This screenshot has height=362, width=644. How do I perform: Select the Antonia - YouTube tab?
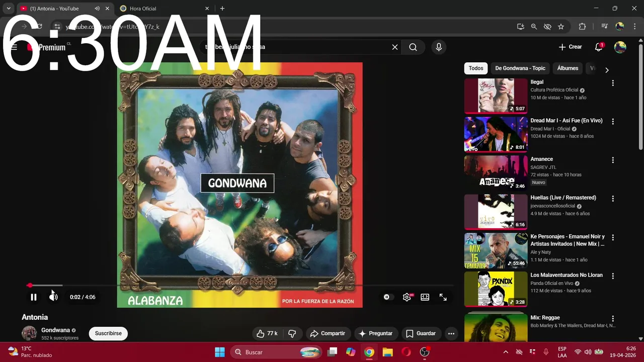[55, 9]
